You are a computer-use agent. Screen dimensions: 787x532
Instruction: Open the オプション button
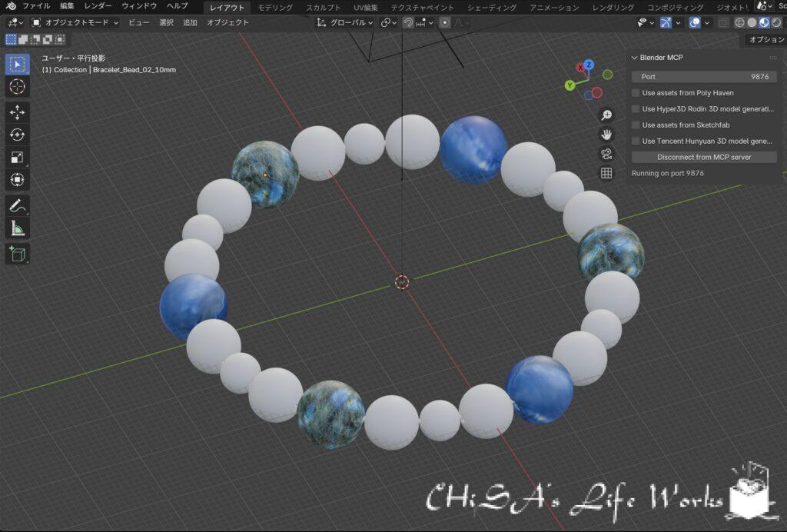tap(766, 39)
